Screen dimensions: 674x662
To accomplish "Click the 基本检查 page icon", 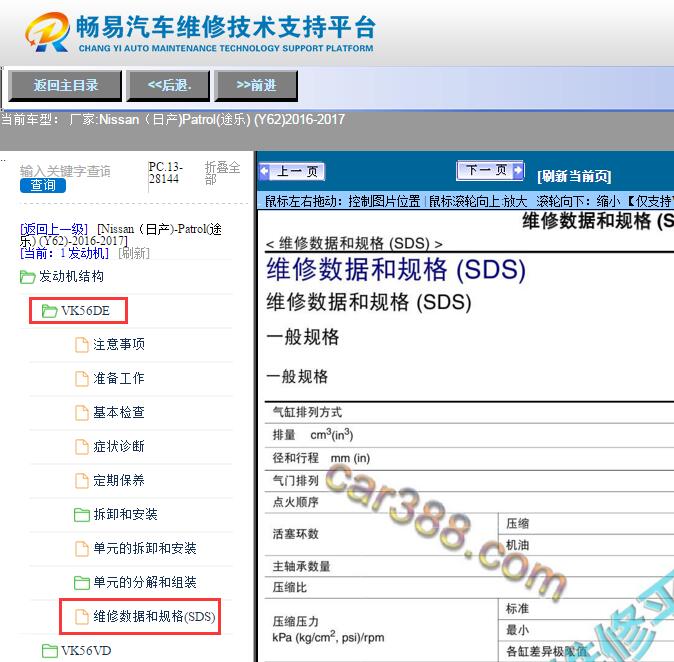I will (82, 413).
